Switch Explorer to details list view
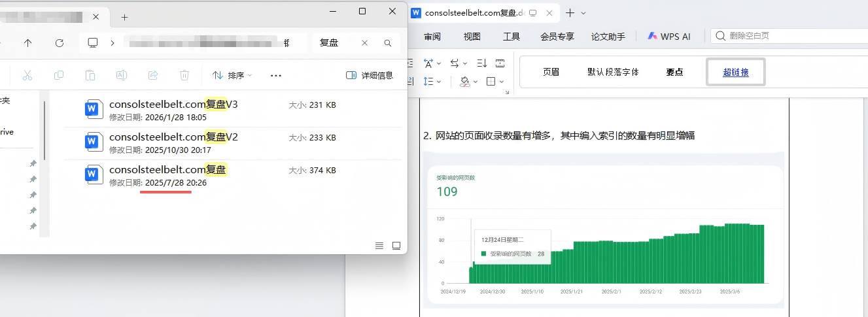Viewport: 868px width, 317px height. (x=379, y=246)
